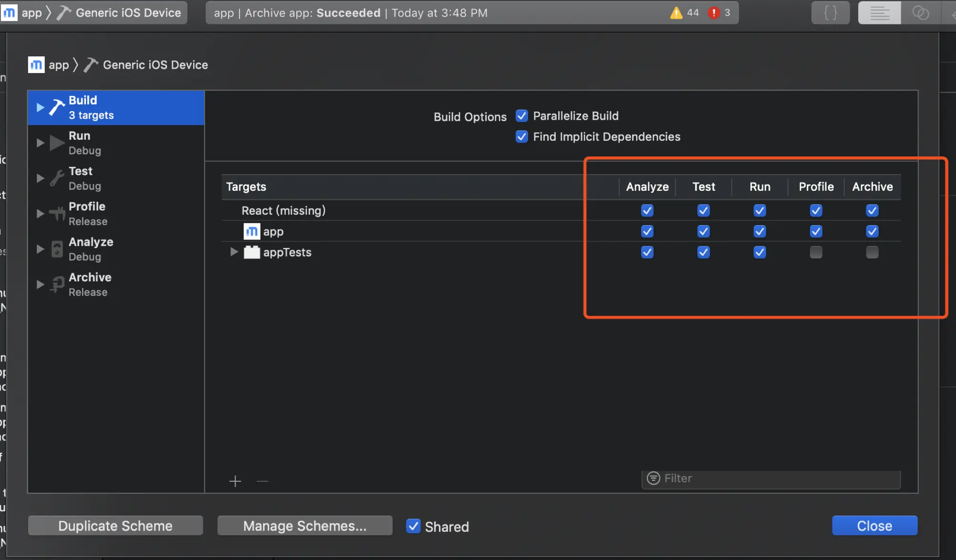
Task: Click the Duplicate Scheme button
Action: coord(115,526)
